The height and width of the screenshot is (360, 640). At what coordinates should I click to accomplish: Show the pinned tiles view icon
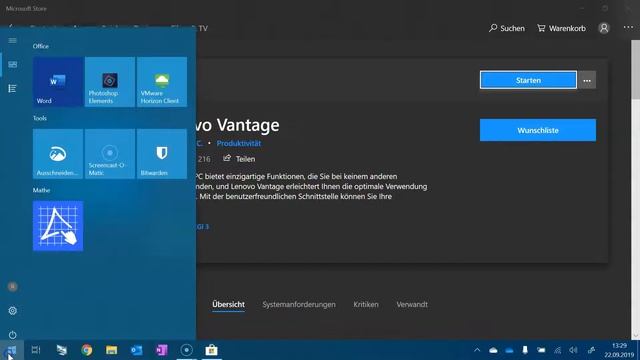[x=13, y=64]
